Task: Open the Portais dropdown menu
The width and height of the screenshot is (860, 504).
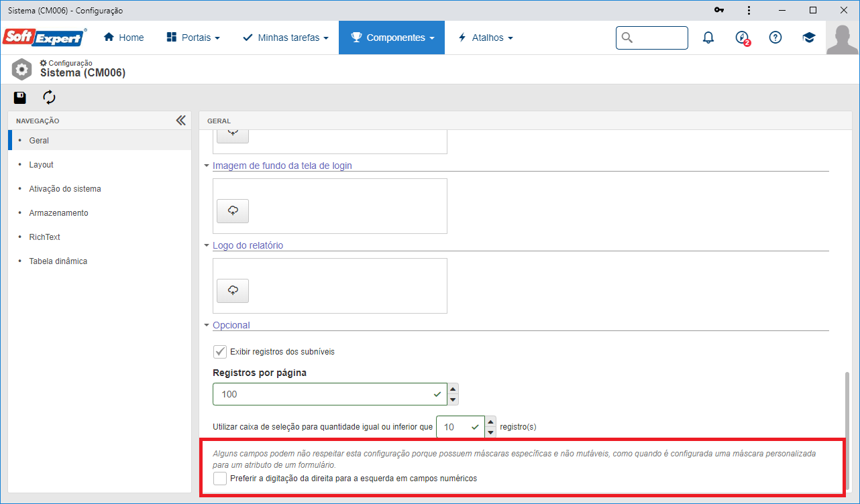Action: 193,38
